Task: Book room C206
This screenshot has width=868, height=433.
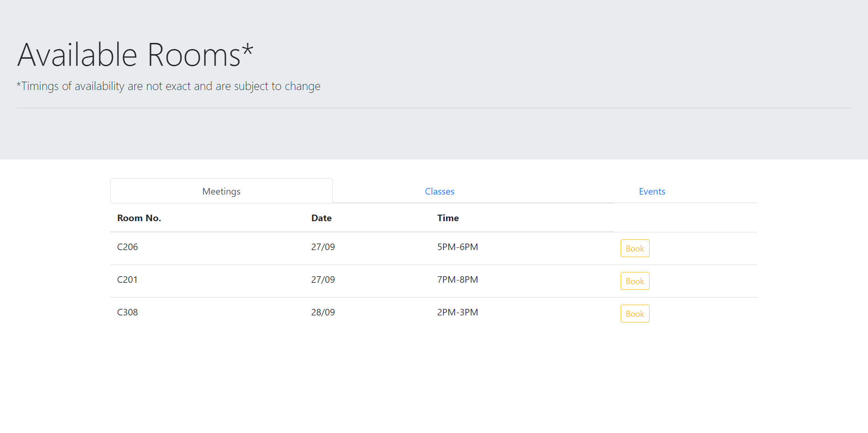Action: [635, 248]
